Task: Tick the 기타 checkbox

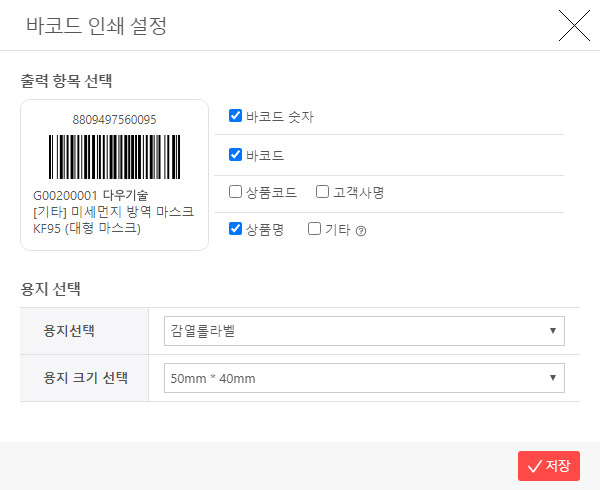Action: pos(315,229)
